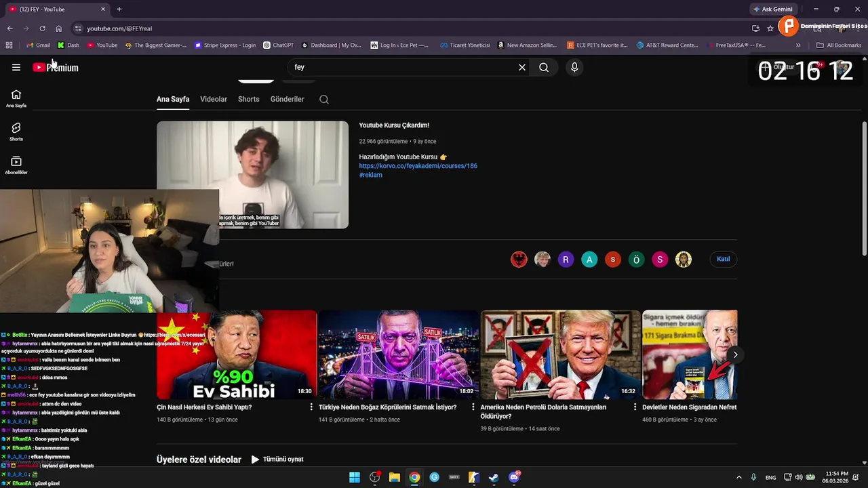Open Discord from the taskbar
Image resolution: width=868 pixels, height=488 pixels.
coord(514,477)
